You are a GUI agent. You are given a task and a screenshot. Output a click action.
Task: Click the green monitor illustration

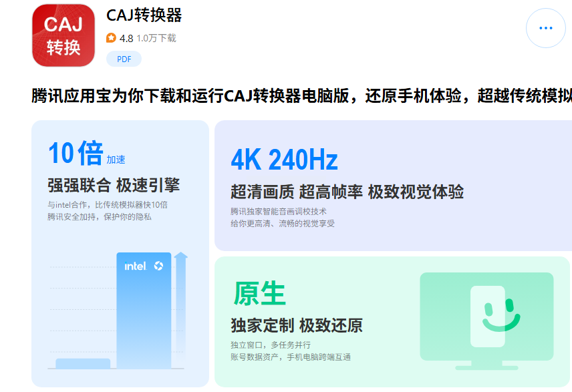486,321
